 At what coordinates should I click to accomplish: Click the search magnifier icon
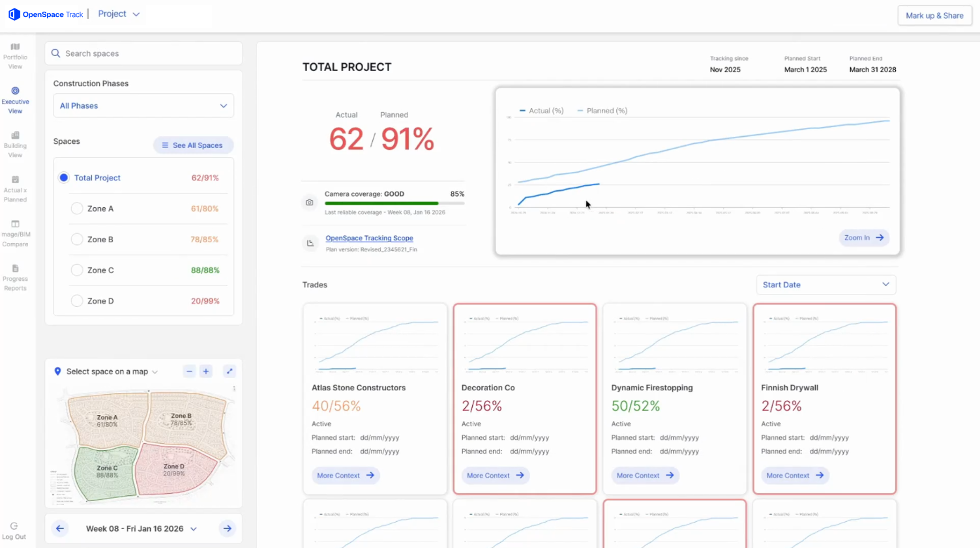click(x=56, y=53)
